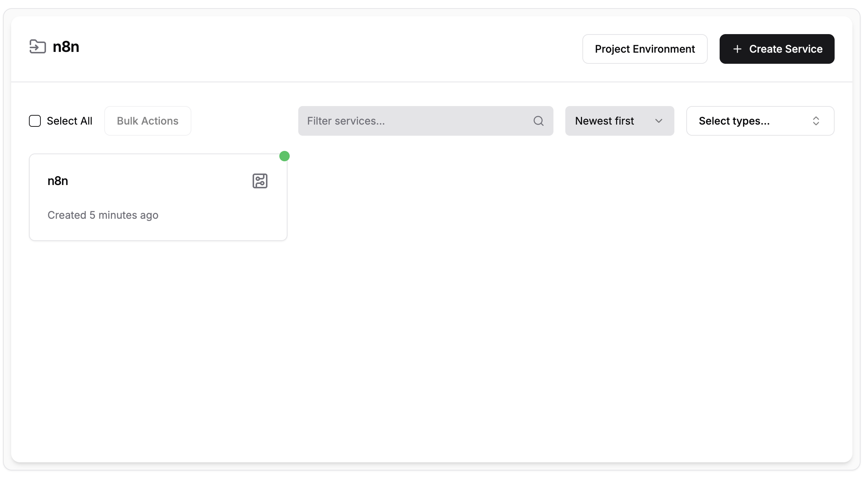Open the Newest first sort dropdown
This screenshot has width=868, height=482.
pos(619,121)
